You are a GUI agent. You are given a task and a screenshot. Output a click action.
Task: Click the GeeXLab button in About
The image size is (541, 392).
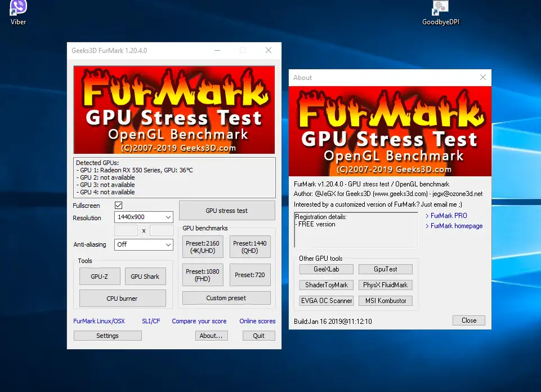tap(327, 269)
